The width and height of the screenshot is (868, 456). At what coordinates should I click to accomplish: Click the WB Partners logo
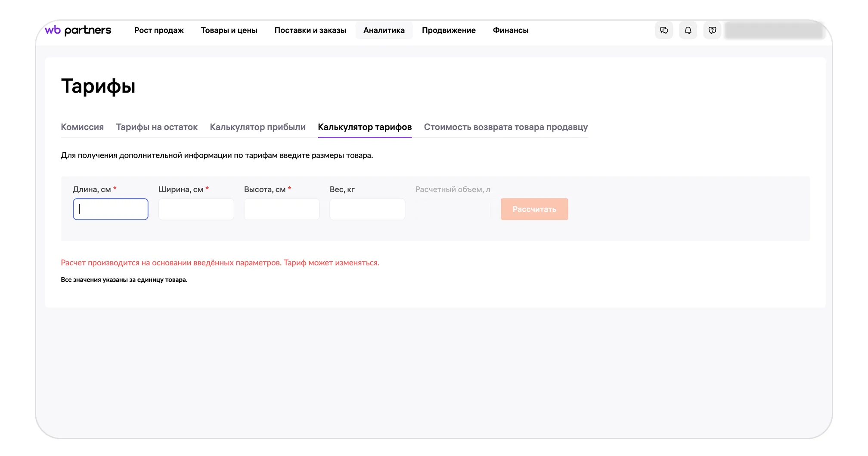coord(78,30)
